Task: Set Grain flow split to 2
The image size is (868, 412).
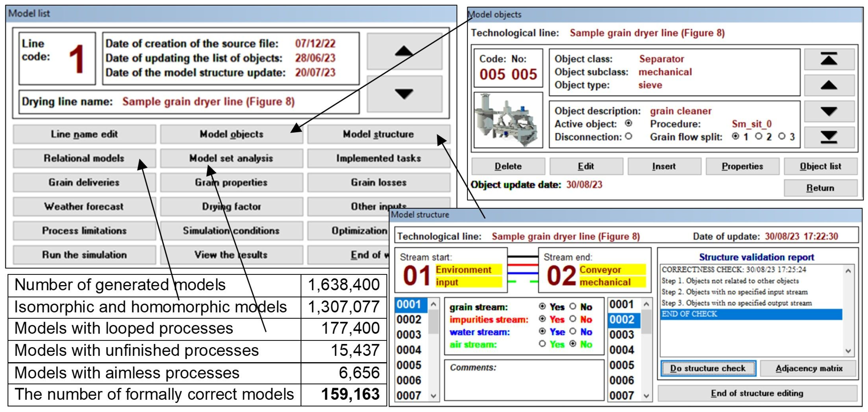Action: click(x=759, y=136)
